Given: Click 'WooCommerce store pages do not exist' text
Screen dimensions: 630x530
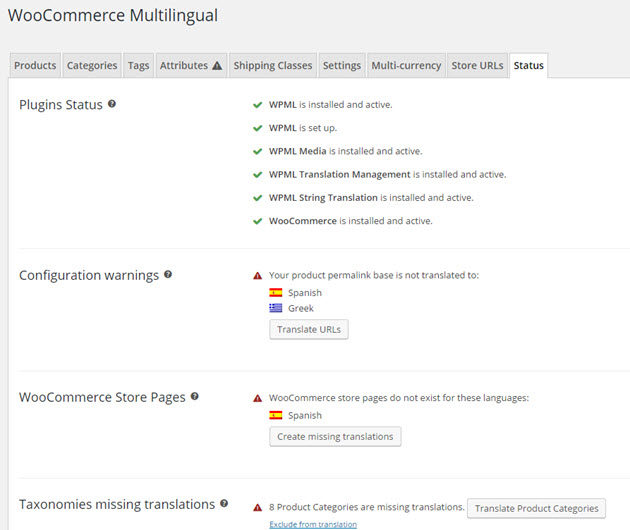Looking at the screenshot, I should pos(399,398).
